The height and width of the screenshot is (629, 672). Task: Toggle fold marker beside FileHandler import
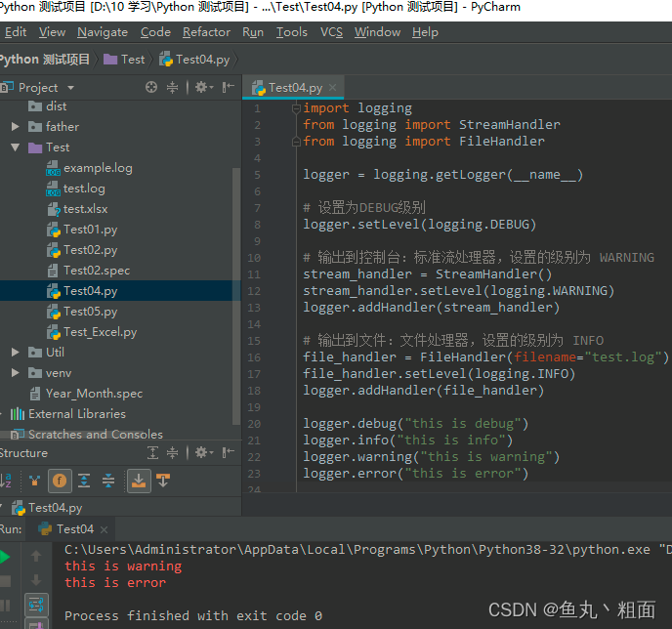point(296,142)
